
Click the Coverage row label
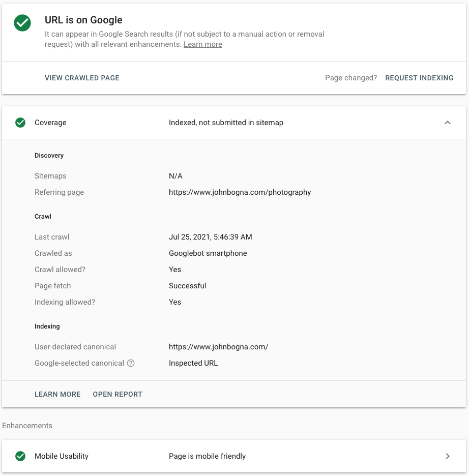pyautogui.click(x=50, y=123)
